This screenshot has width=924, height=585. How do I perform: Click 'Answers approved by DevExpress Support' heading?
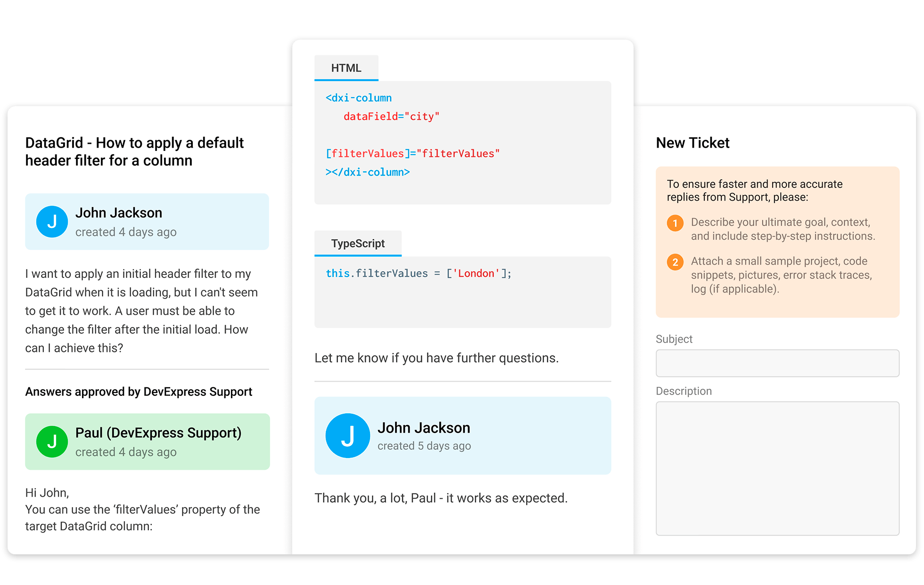139,392
